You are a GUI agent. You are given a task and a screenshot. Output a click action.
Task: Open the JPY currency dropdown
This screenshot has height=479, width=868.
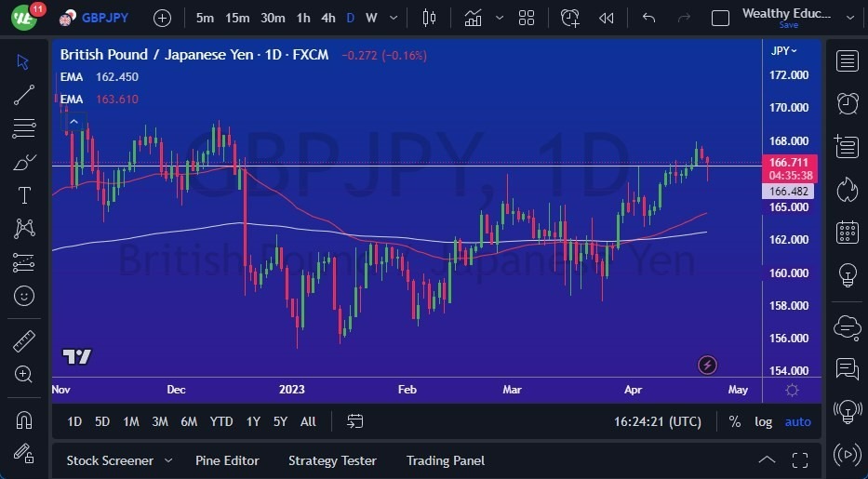pyautogui.click(x=784, y=51)
